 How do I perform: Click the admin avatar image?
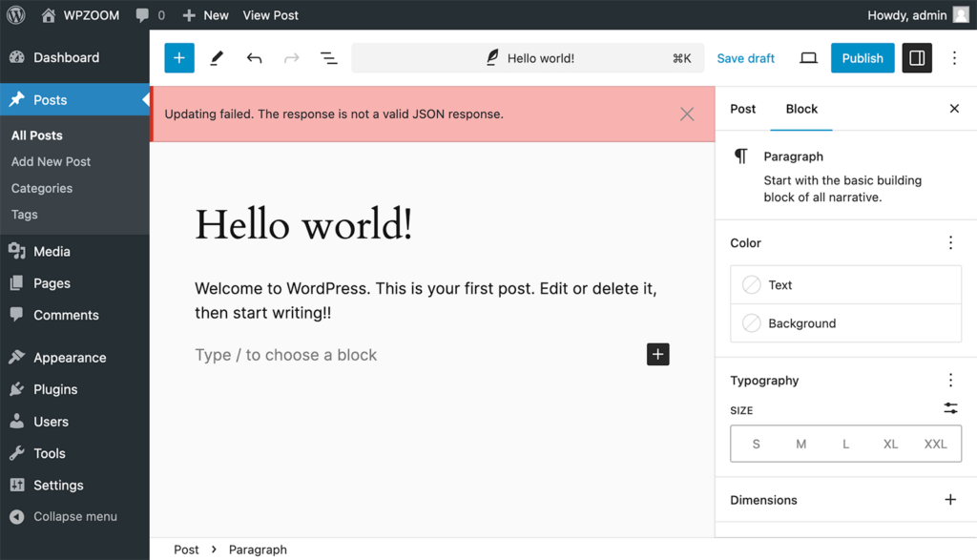point(962,15)
